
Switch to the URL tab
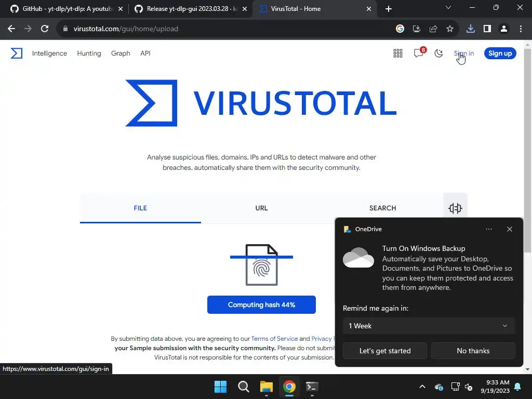click(x=262, y=208)
